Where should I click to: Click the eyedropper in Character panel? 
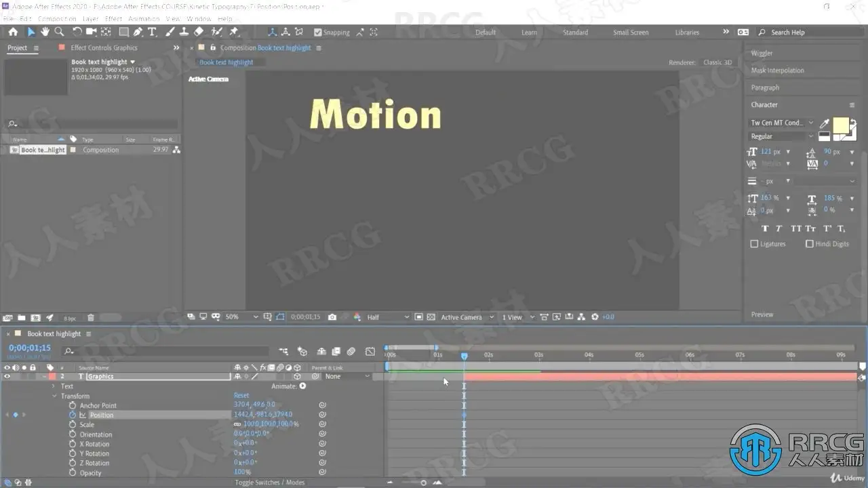point(825,123)
